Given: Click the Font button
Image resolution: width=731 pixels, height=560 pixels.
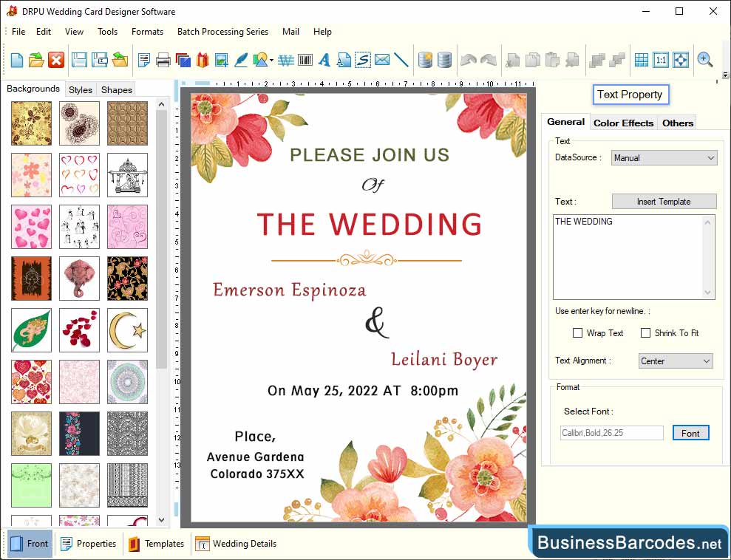Looking at the screenshot, I should (690, 433).
